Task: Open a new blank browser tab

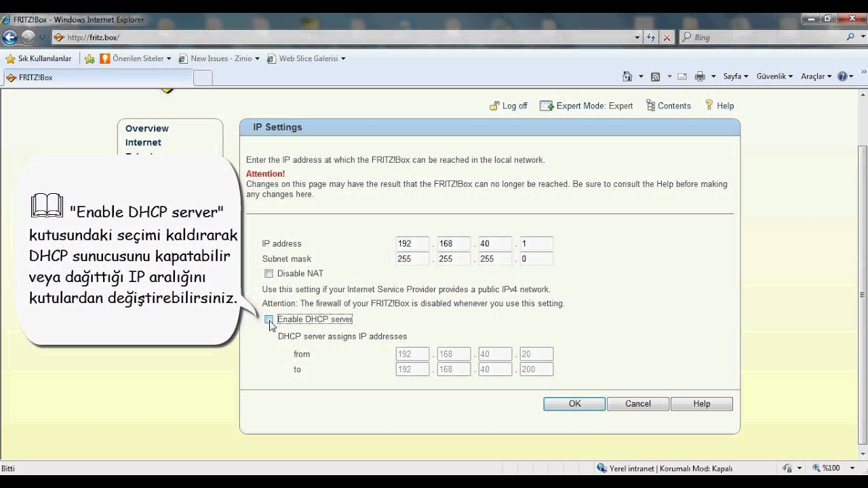Action: (x=203, y=78)
